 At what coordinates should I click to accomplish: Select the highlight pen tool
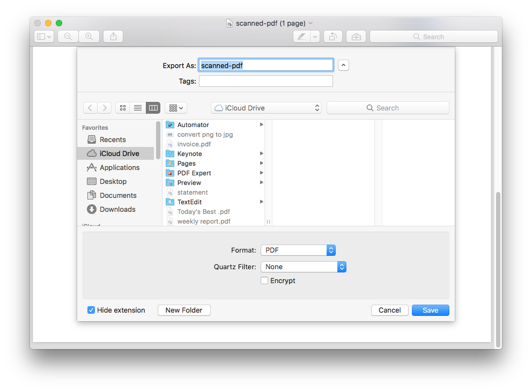[301, 36]
